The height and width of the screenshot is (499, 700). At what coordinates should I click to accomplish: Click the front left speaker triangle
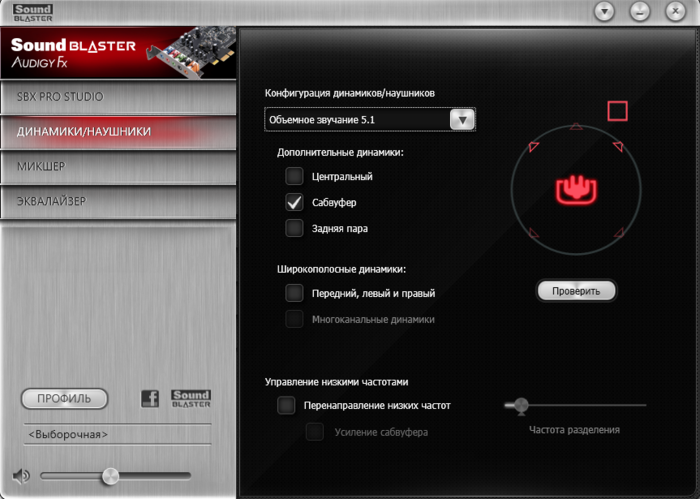pos(533,147)
